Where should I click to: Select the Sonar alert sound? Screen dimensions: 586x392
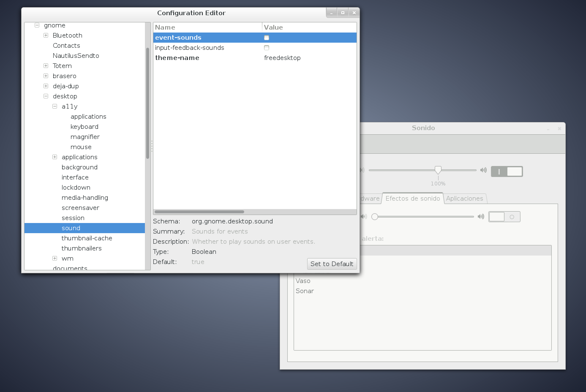pos(305,291)
